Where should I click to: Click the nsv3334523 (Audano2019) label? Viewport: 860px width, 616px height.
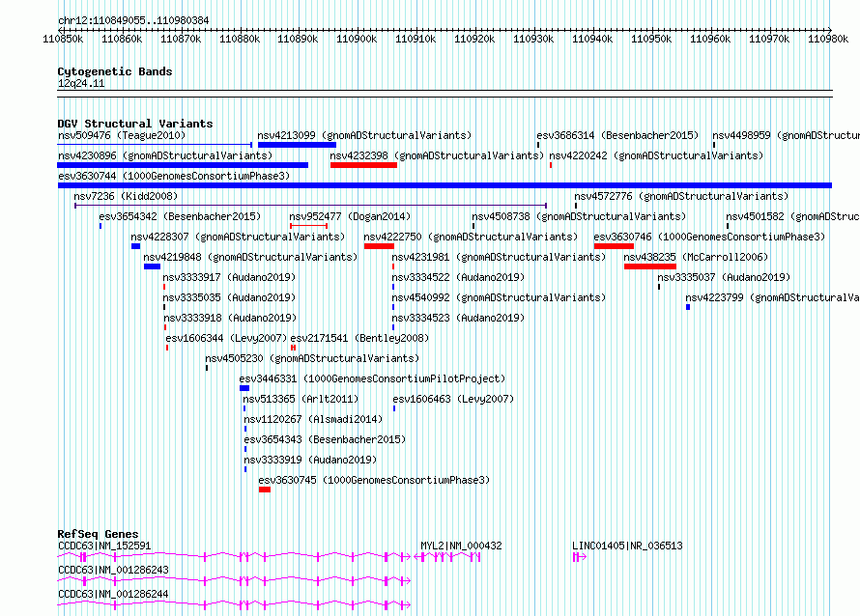tap(458, 318)
